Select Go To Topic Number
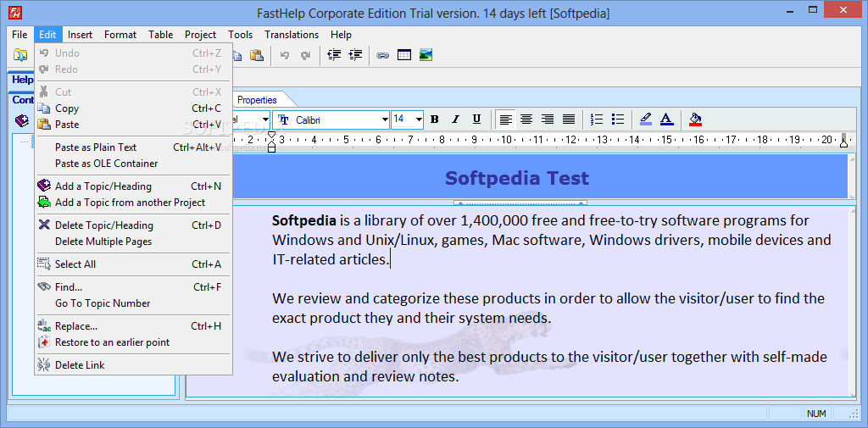The width and height of the screenshot is (868, 428). [x=133, y=303]
